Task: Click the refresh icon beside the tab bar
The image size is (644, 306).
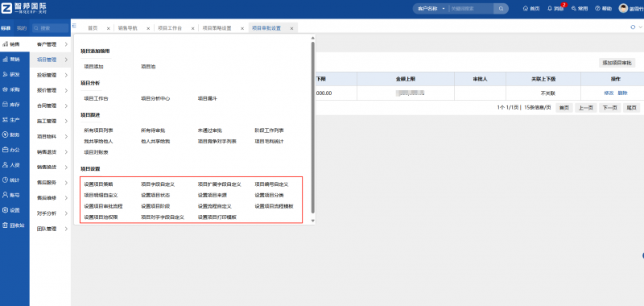Action: point(633,27)
